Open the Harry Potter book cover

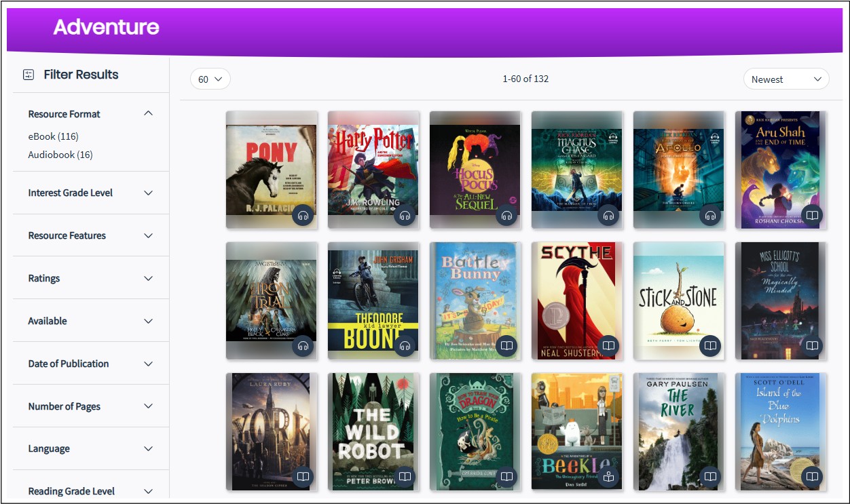(373, 170)
